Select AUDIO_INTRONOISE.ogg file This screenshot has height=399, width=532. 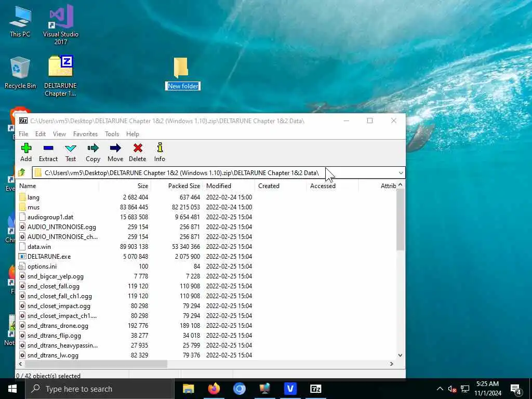click(x=61, y=227)
